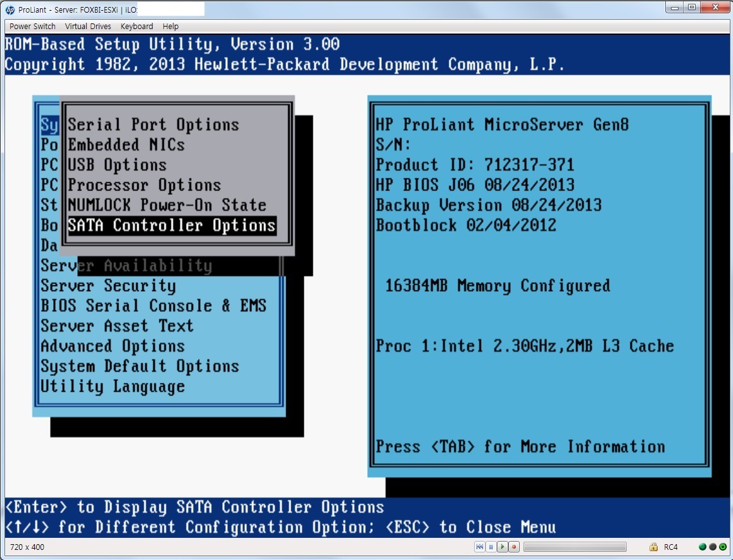Maximize the iLO remote console window
Viewport: 733px width, 560px height.
692,8
